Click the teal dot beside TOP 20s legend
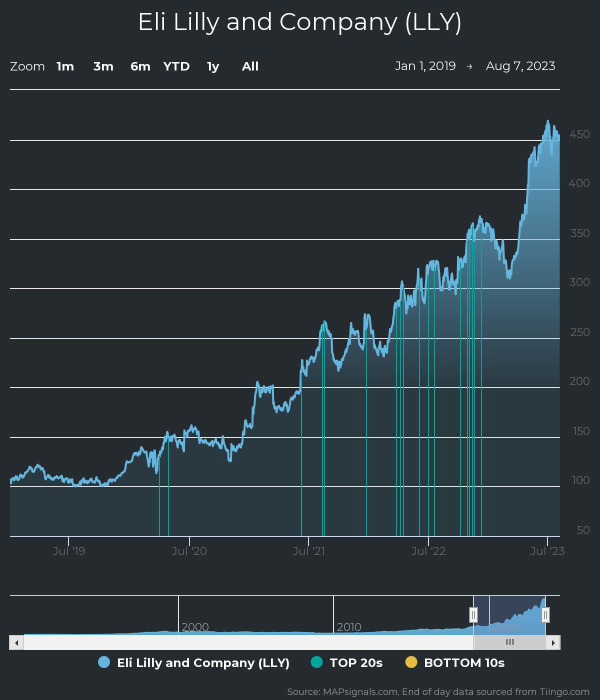This screenshot has width=600, height=700. (315, 662)
